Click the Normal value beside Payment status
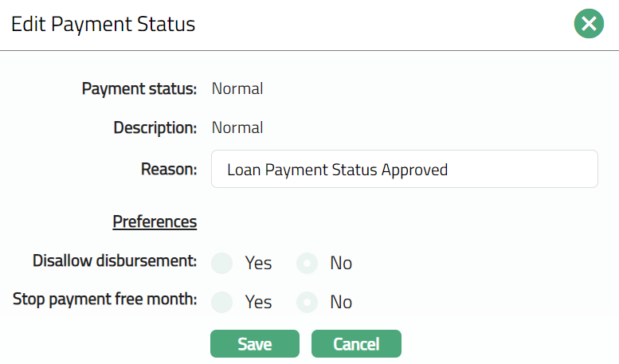The height and width of the screenshot is (364, 619). [x=237, y=88]
